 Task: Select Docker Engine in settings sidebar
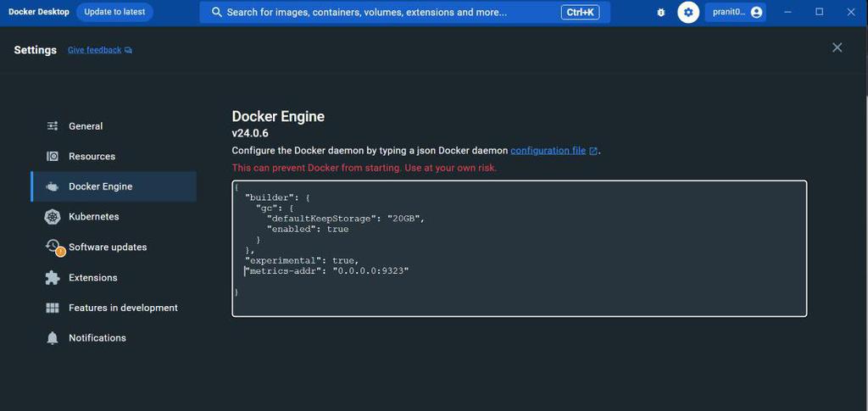(114, 186)
